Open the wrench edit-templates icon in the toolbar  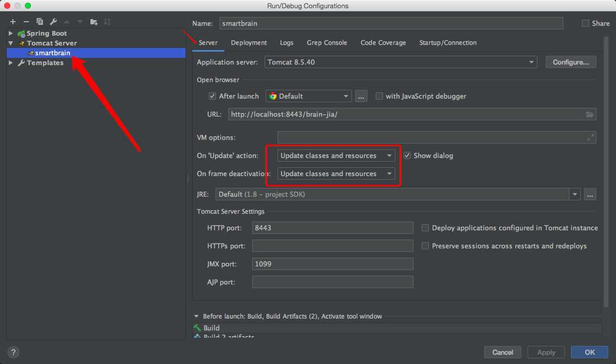(53, 22)
